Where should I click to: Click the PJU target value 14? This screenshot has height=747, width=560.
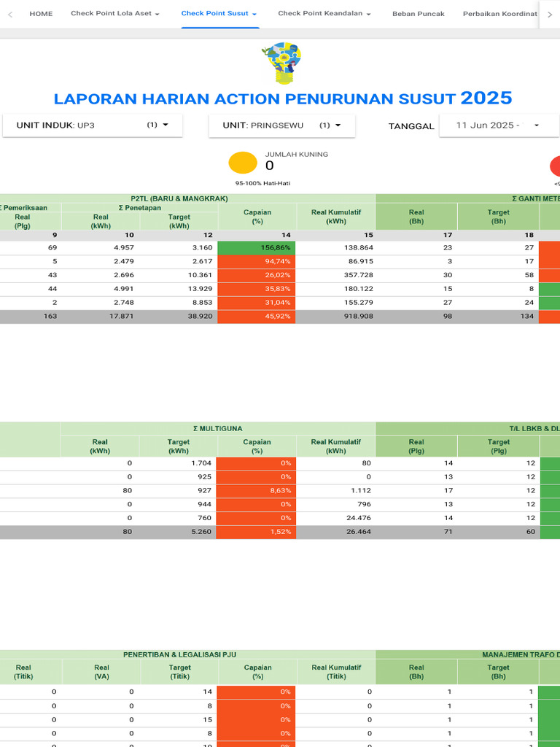[208, 692]
